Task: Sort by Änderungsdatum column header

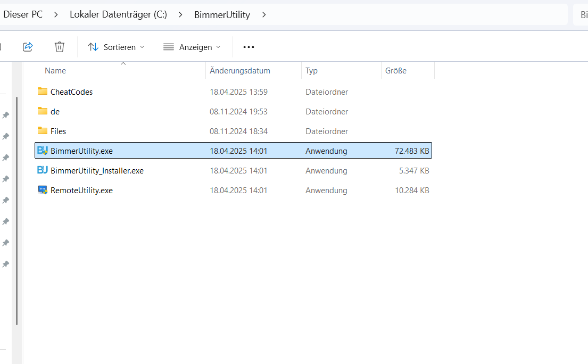Action: coord(240,71)
